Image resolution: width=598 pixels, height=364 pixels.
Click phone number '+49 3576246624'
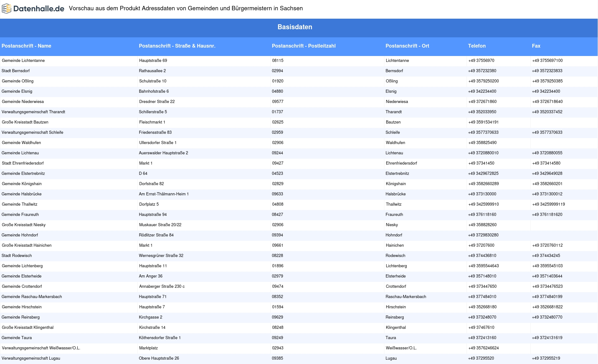pyautogui.click(x=483, y=348)
